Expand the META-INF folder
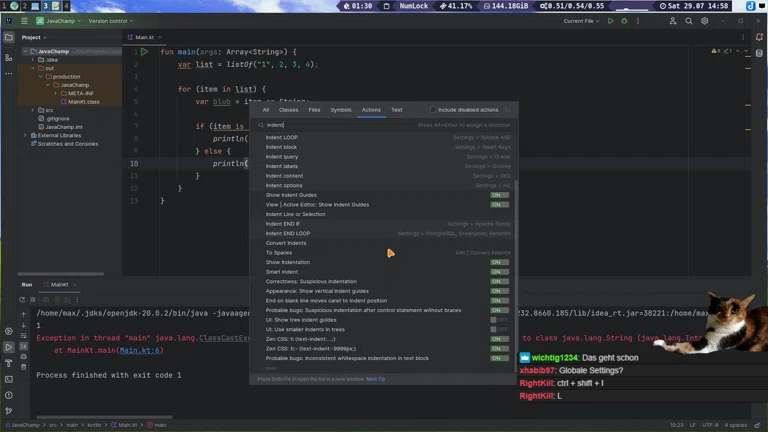 56,93
